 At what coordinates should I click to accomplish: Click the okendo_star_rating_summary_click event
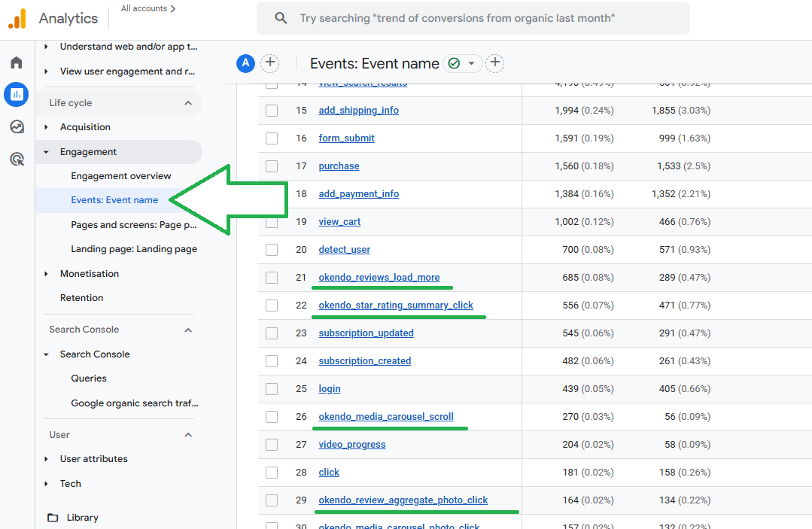[x=396, y=306]
